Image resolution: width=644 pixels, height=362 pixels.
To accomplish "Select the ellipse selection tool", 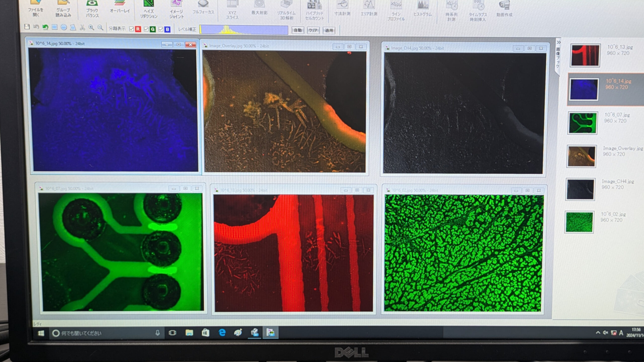I will tap(64, 27).
